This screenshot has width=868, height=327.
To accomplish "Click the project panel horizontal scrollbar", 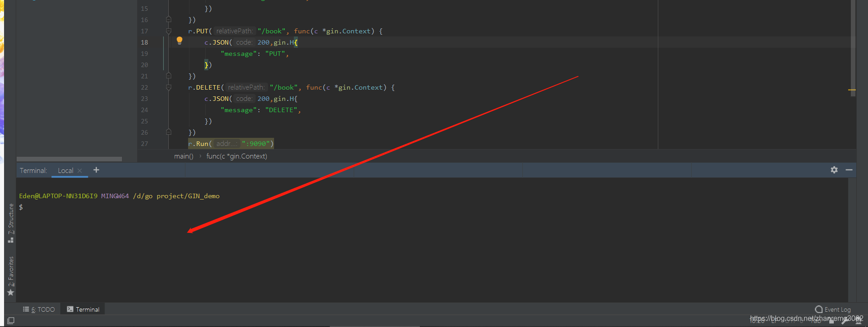I will click(x=69, y=159).
